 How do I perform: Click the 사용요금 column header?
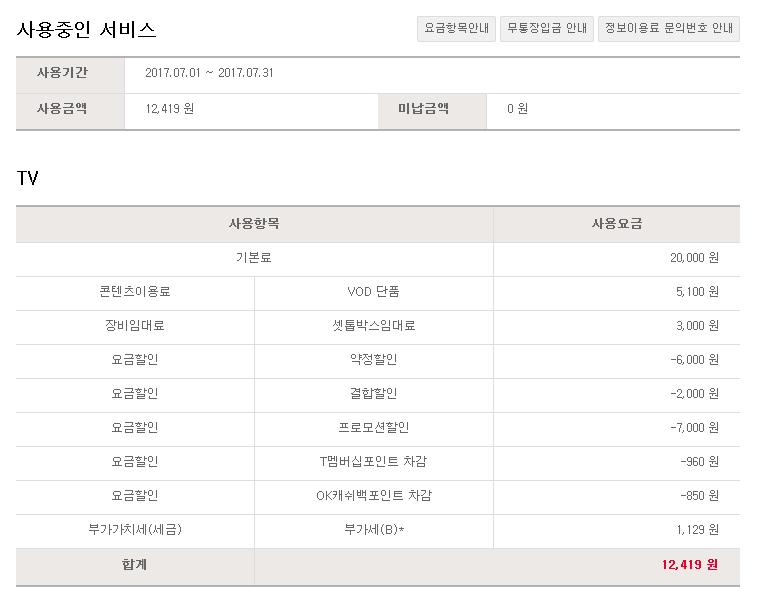(616, 224)
